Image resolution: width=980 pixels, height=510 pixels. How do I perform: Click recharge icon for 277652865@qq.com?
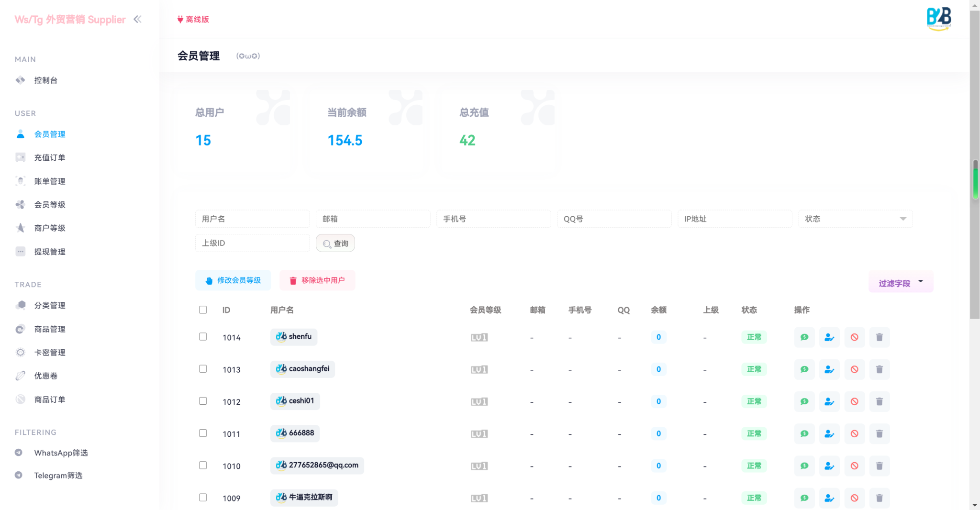click(804, 466)
